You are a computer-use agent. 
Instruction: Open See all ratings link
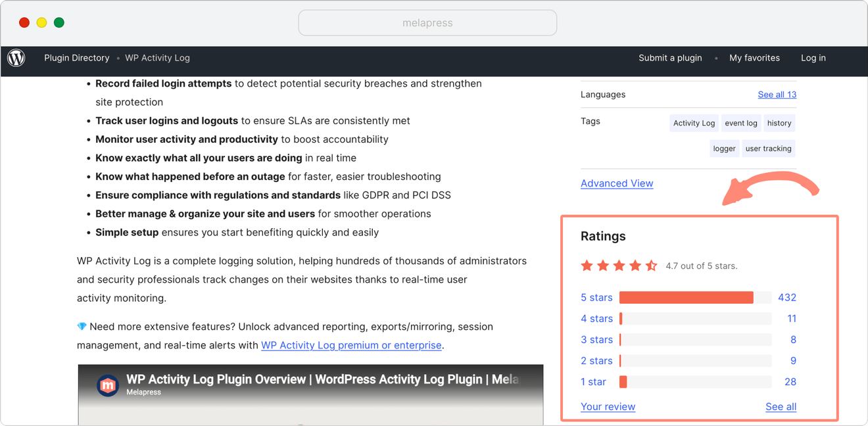pyautogui.click(x=781, y=407)
